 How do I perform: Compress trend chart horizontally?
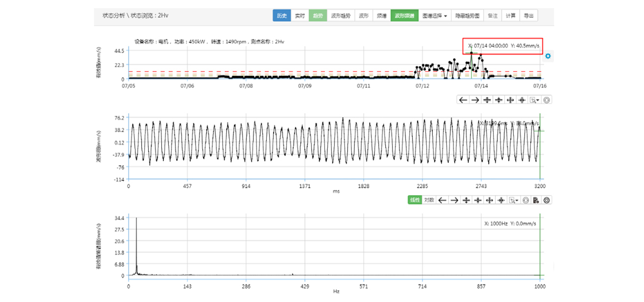522,100
